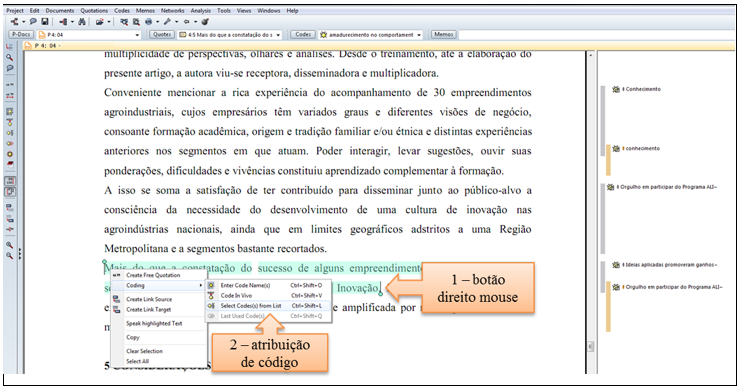This screenshot has width=743, height=390.
Task: Click the free quotation marks icon in left sidebar
Action: pos(9,84)
